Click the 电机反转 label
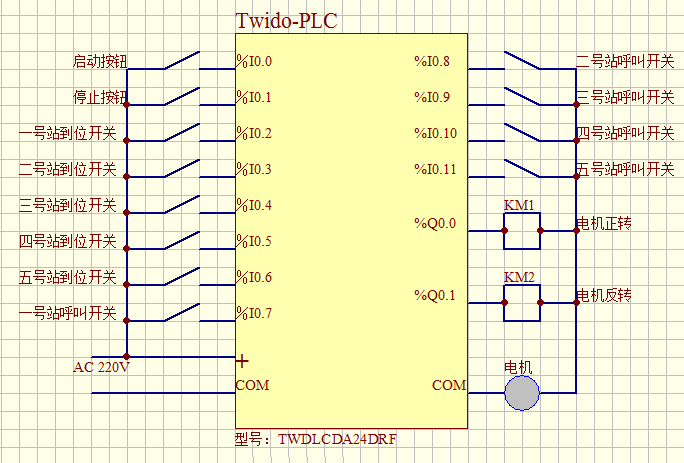 [x=604, y=296]
